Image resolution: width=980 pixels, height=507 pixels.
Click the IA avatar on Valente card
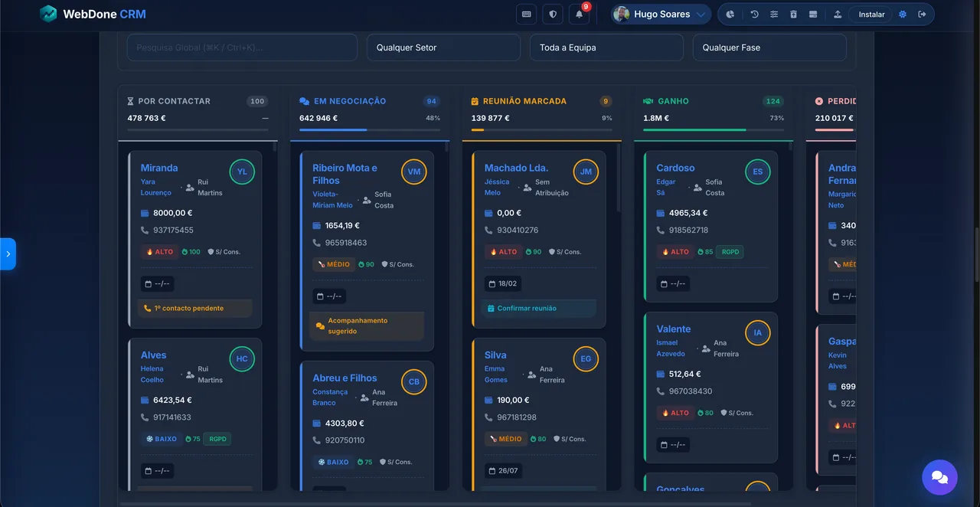coord(758,333)
